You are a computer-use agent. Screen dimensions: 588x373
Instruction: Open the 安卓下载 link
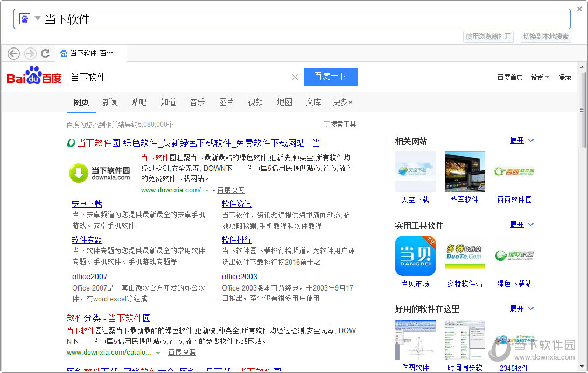[x=87, y=204]
